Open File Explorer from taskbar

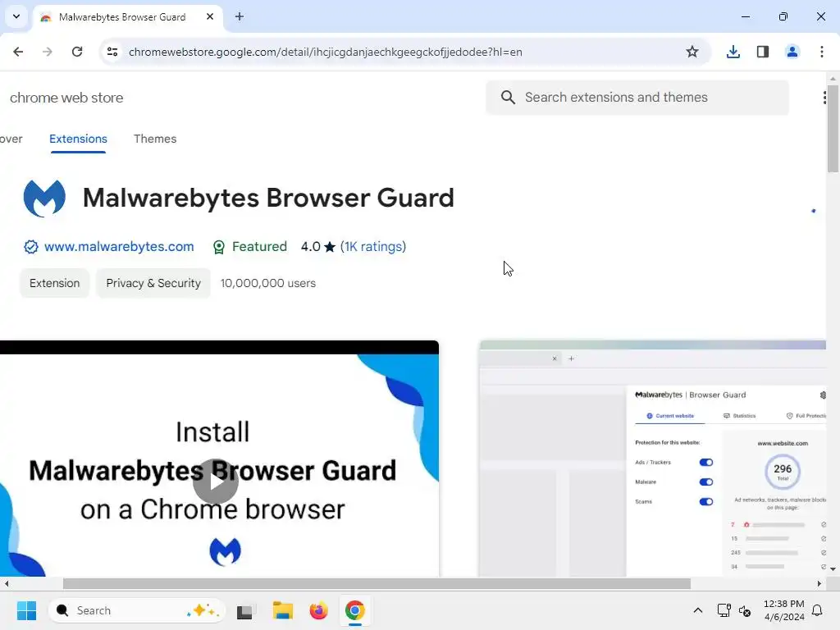click(x=282, y=610)
